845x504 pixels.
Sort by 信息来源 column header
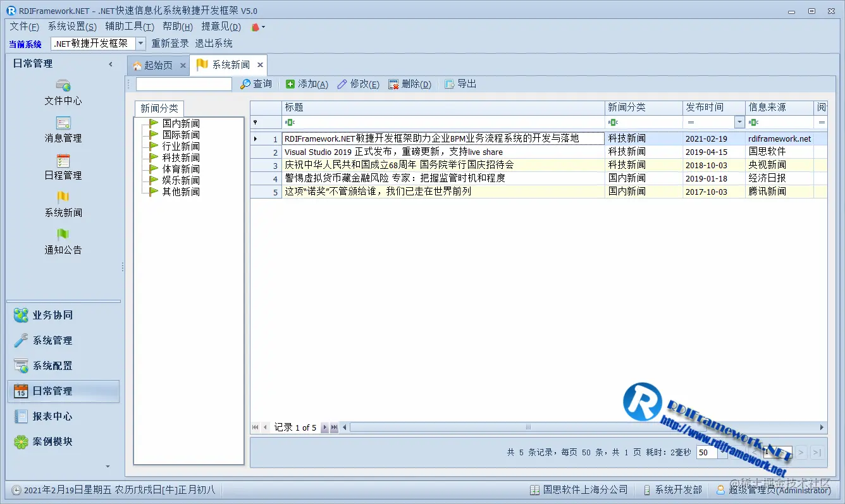pyautogui.click(x=780, y=108)
